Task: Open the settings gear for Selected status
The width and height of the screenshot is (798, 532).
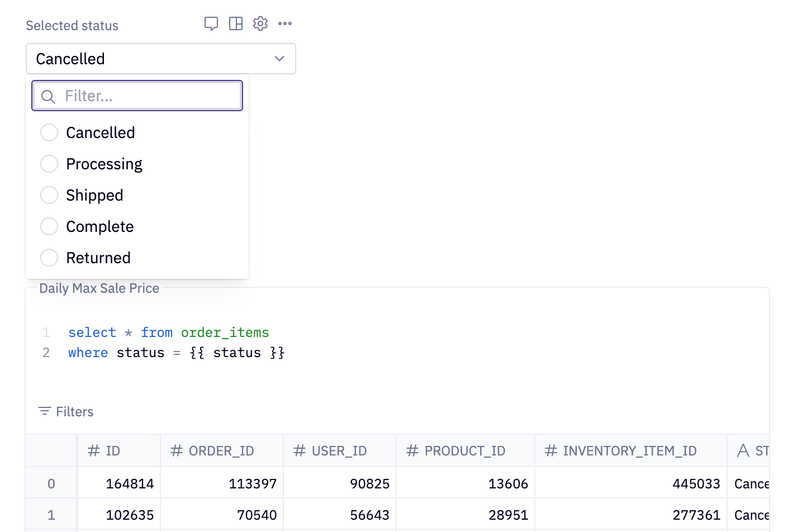Action: pos(260,23)
